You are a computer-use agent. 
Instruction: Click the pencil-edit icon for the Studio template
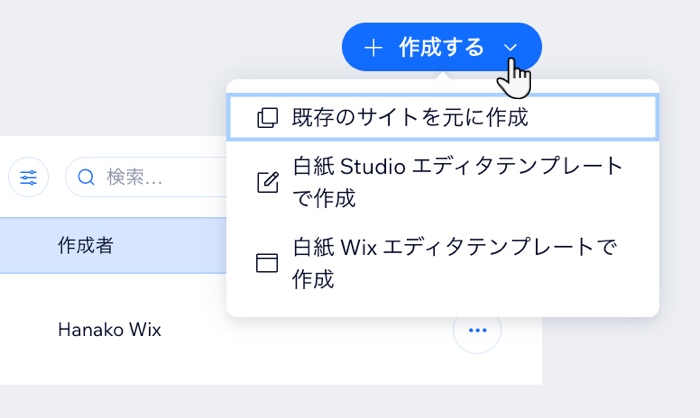click(x=267, y=182)
